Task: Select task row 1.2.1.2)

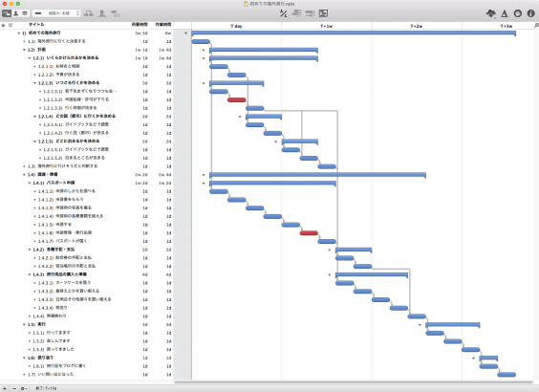Action: [87, 75]
